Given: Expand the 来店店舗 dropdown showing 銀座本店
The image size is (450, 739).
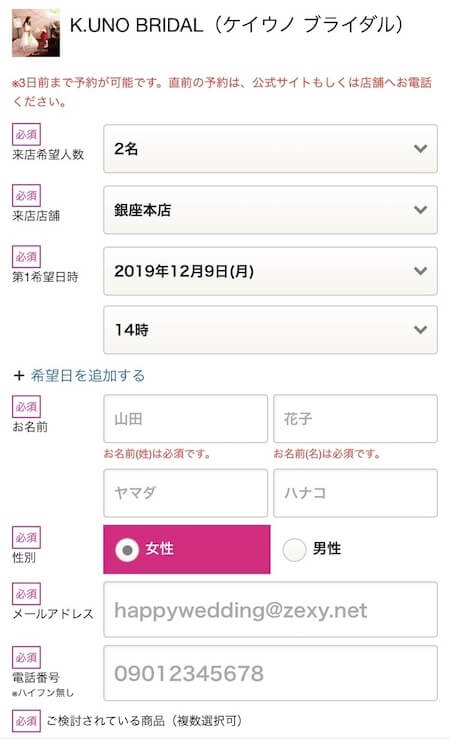Looking at the screenshot, I should 270,210.
